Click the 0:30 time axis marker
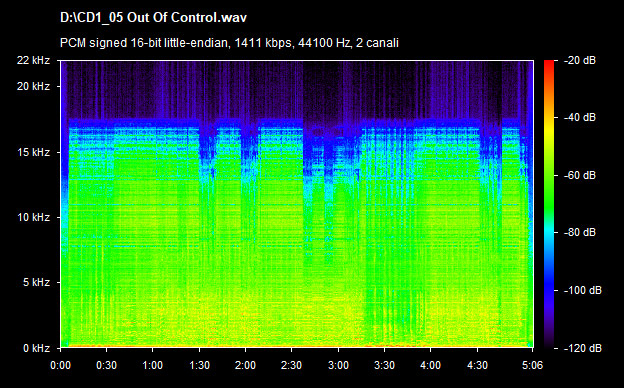The height and width of the screenshot is (388, 624). coord(106,365)
